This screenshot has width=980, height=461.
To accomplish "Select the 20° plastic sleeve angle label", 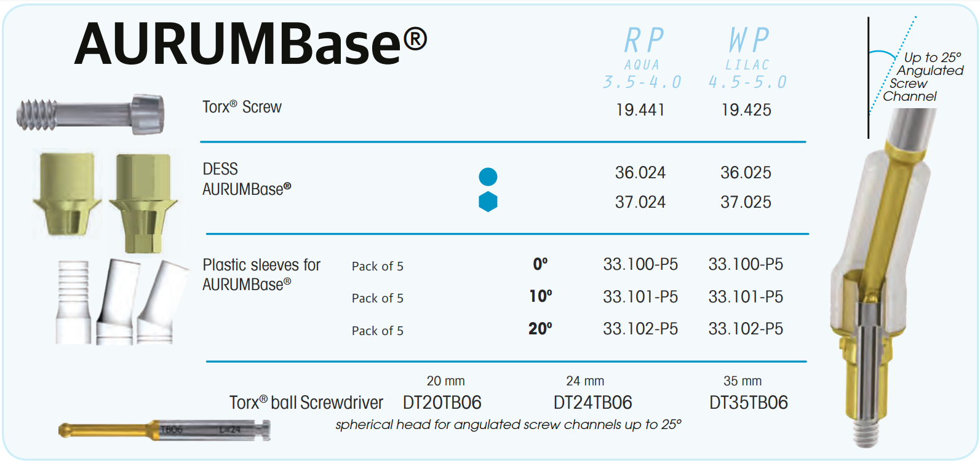I will click(x=540, y=329).
